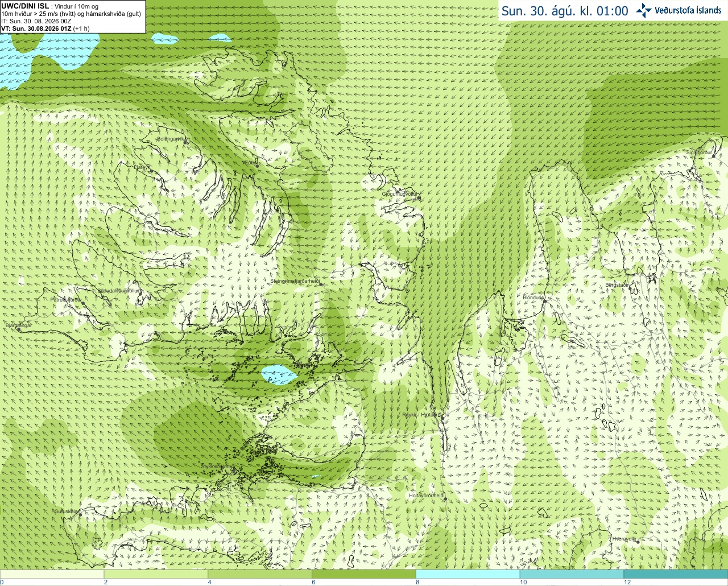Image resolution: width=728 pixels, height=586 pixels.
Task: Select the Hveravellir station dot
Action: [x=638, y=542]
